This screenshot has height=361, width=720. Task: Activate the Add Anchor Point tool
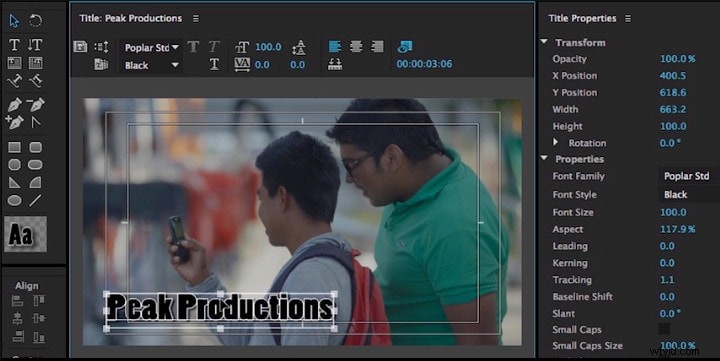[14, 122]
